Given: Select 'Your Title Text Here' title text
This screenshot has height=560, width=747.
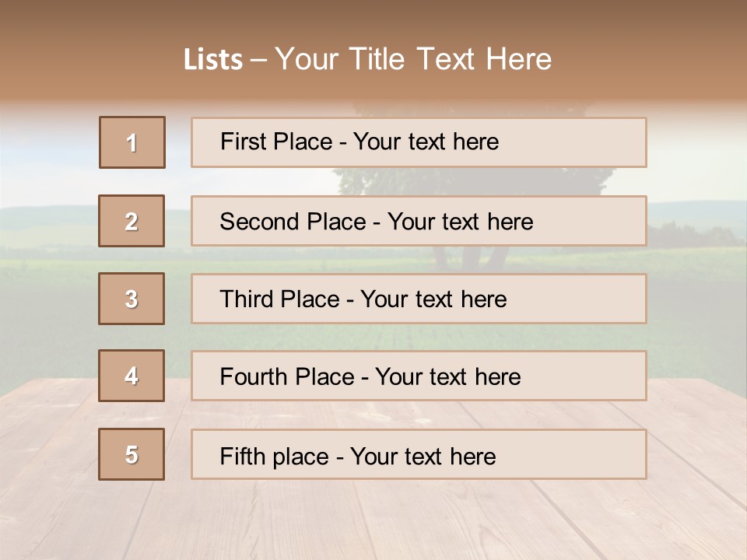Looking at the screenshot, I should click(413, 59).
